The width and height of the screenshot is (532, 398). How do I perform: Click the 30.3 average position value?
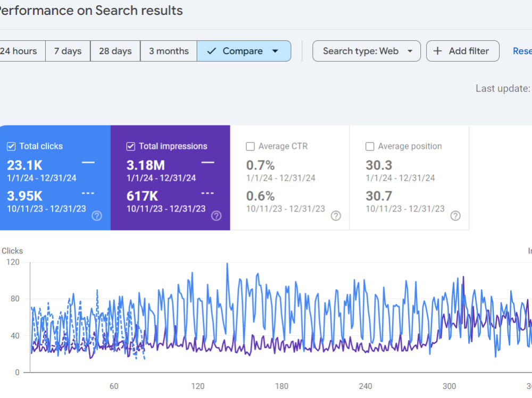[379, 165]
